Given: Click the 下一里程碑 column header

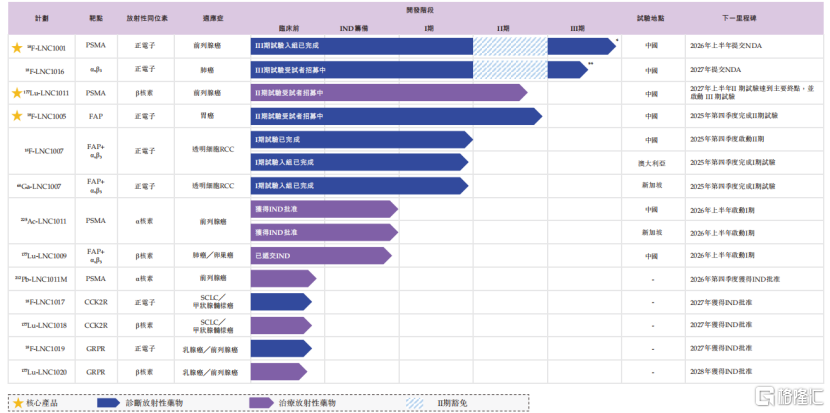Looking at the screenshot, I should 739,17.
